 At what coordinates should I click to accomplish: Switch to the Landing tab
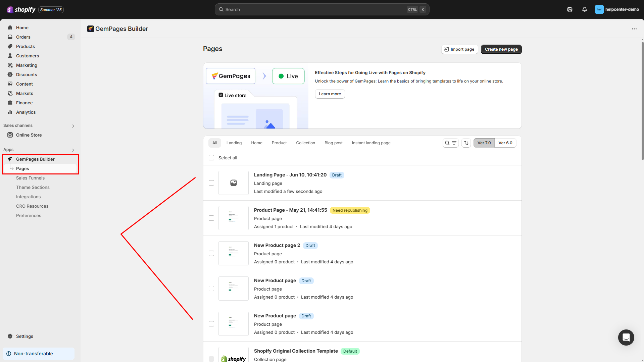(x=234, y=143)
